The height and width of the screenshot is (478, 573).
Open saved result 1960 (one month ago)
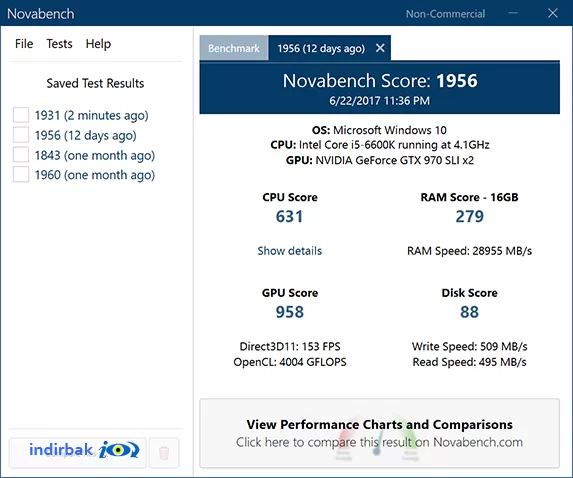[95, 175]
